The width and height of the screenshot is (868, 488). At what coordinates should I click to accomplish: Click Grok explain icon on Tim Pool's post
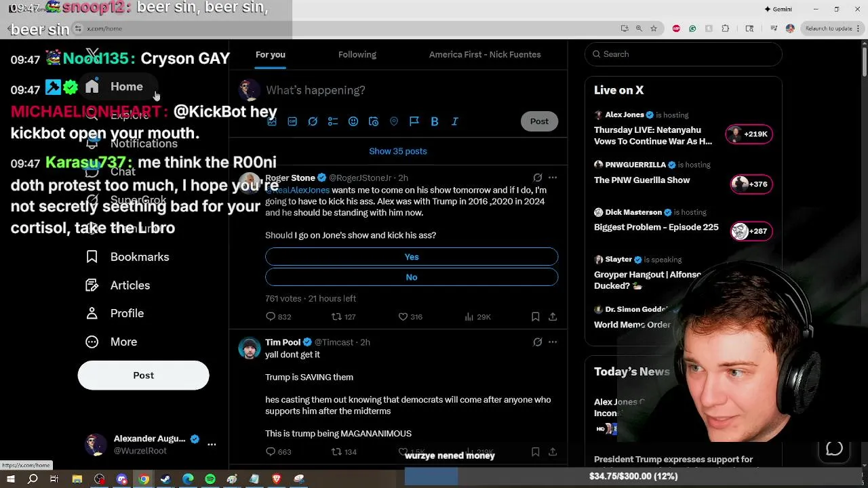point(538,342)
